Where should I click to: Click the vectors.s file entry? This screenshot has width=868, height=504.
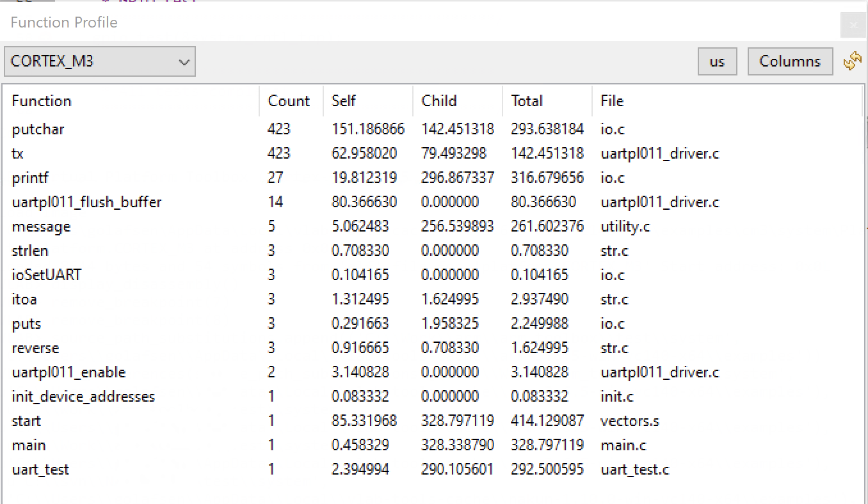coord(630,421)
